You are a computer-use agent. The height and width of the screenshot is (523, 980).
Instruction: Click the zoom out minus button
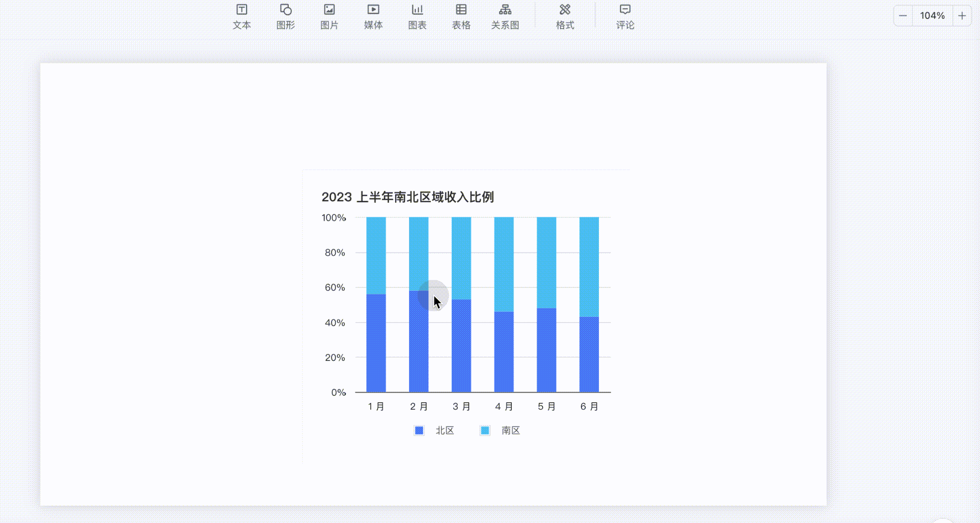(x=903, y=16)
